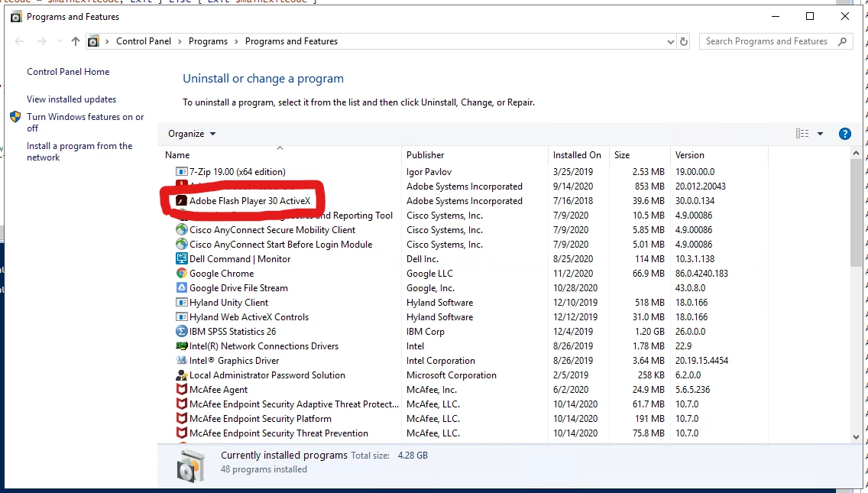868x493 pixels.
Task: Click the Google Drive File Stream icon
Action: coord(182,287)
